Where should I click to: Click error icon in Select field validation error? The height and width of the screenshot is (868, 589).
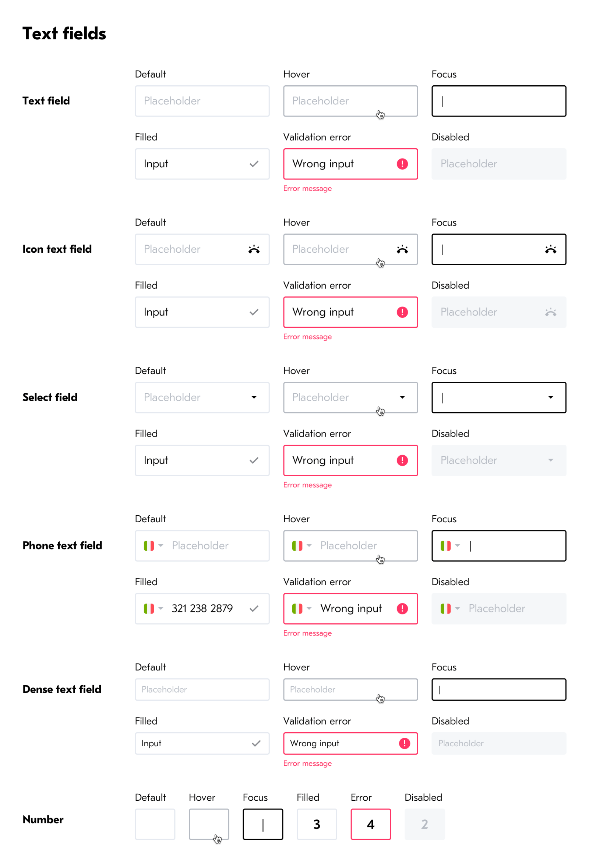tap(402, 460)
